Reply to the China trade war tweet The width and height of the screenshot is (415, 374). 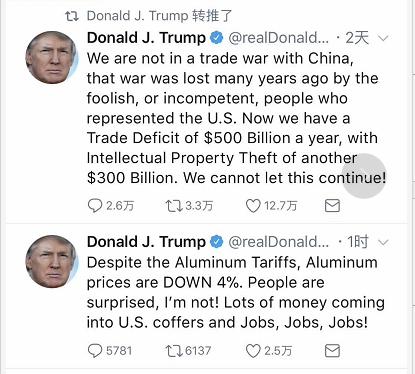[95, 206]
